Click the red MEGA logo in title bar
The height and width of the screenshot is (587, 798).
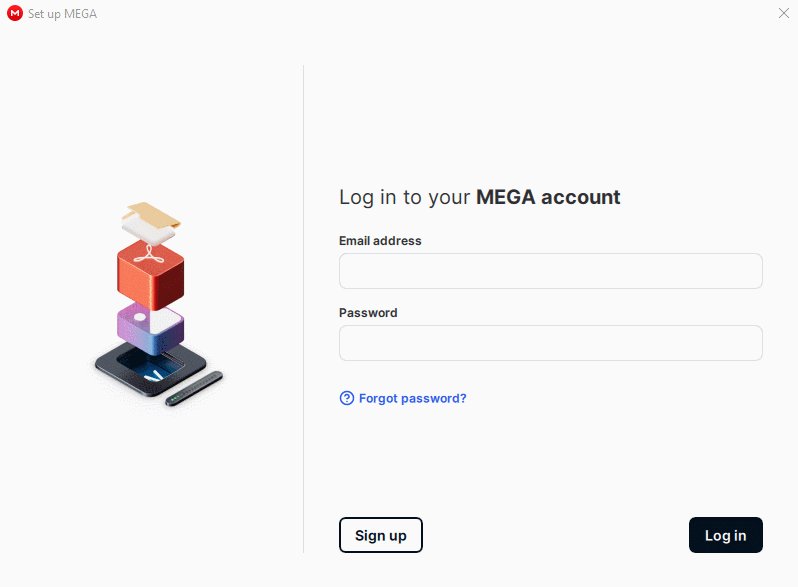[15, 13]
